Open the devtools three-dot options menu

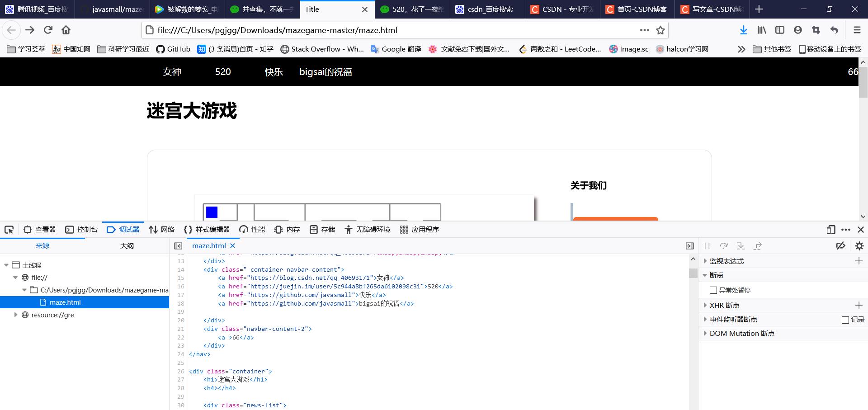(846, 230)
